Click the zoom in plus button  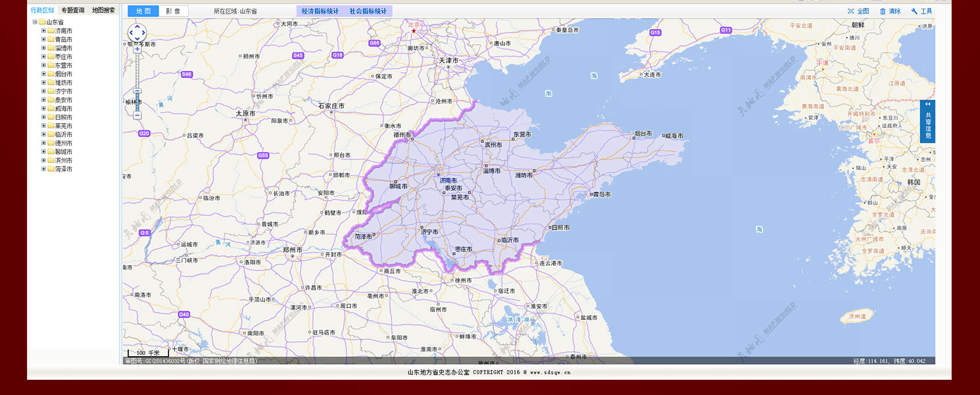tap(137, 49)
